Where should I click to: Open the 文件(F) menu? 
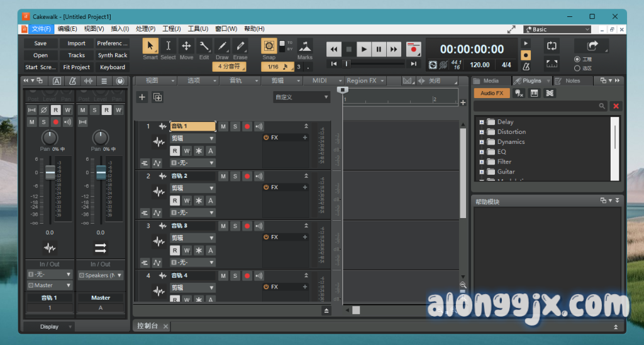click(x=42, y=29)
